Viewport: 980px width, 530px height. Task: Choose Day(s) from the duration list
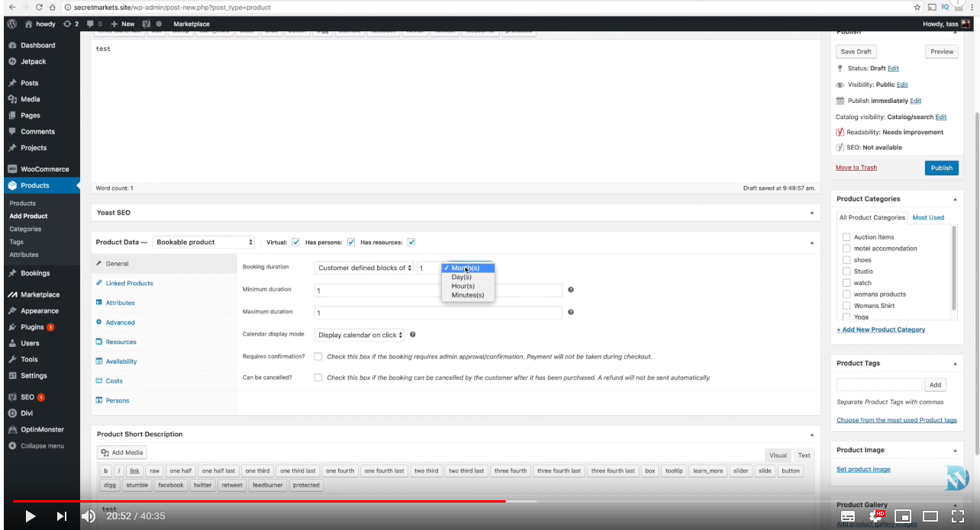click(x=462, y=277)
